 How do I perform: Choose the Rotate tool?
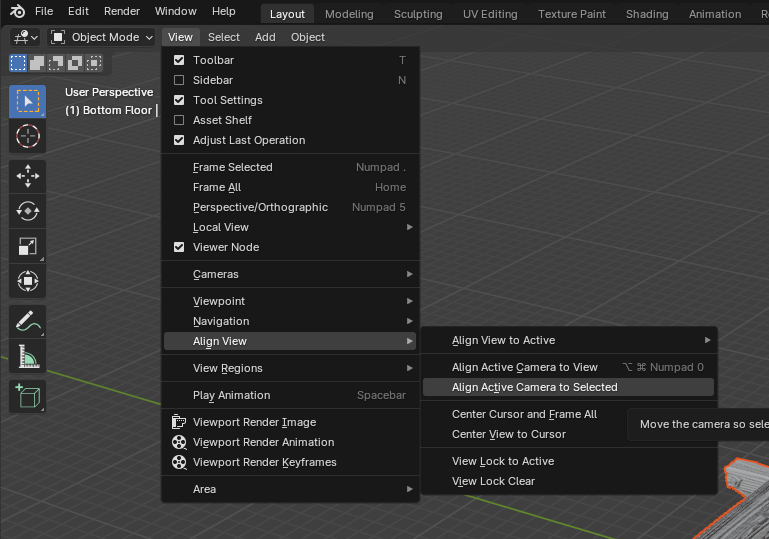[28, 211]
